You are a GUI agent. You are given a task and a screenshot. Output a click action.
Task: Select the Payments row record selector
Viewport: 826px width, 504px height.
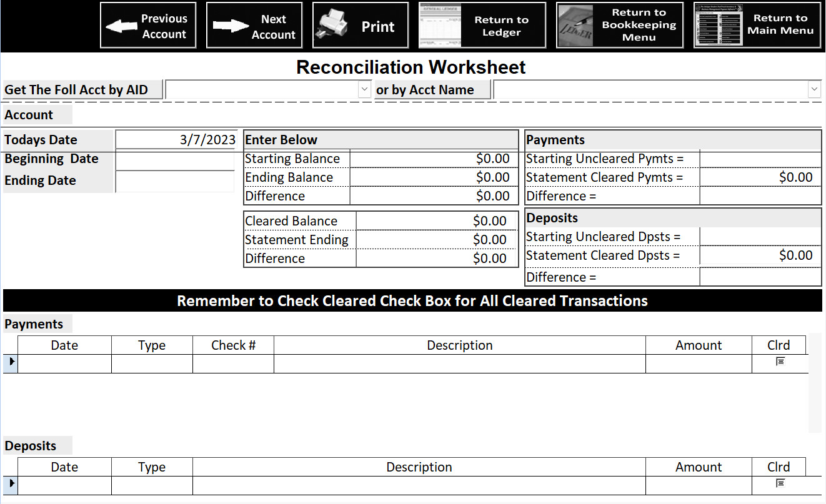(x=11, y=363)
